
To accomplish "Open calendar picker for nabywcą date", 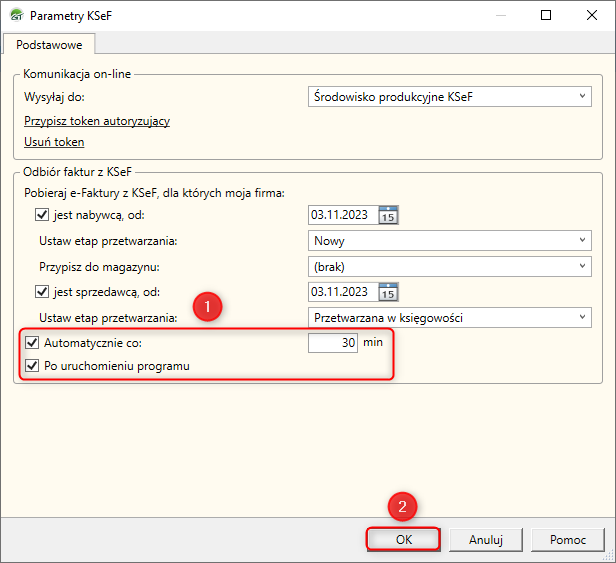I will click(388, 215).
